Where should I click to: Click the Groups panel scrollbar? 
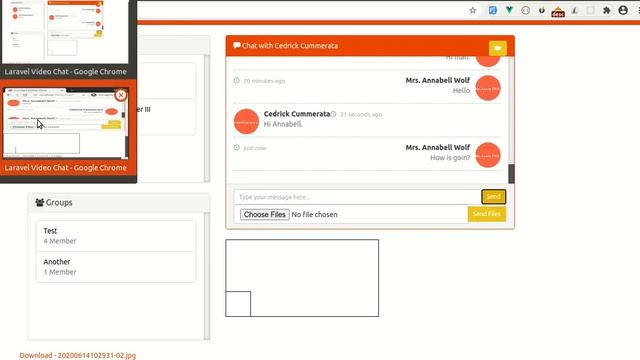(x=207, y=276)
